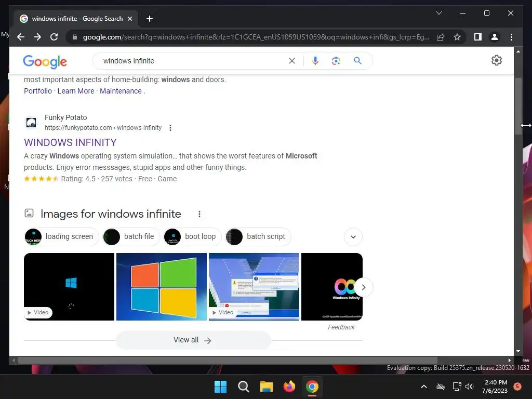The width and height of the screenshot is (532, 399).
Task: Open the Windows Infinity logo thumbnail
Action: [328, 287]
